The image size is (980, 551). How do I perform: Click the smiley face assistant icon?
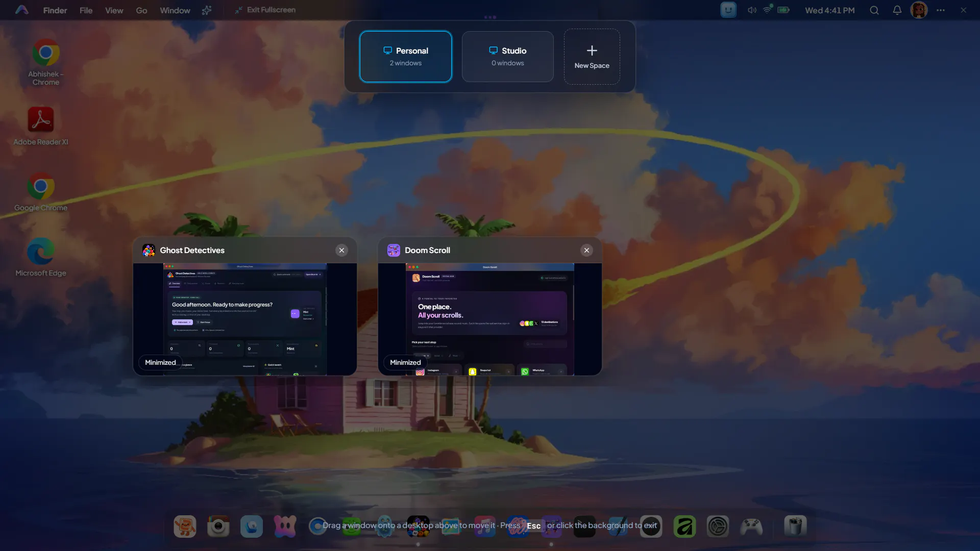728,10
